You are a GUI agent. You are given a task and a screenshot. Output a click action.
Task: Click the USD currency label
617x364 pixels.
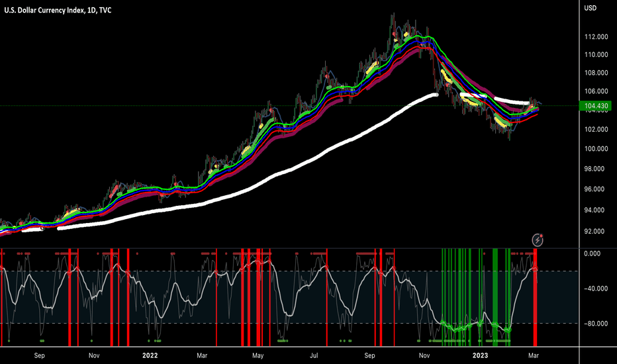(590, 8)
